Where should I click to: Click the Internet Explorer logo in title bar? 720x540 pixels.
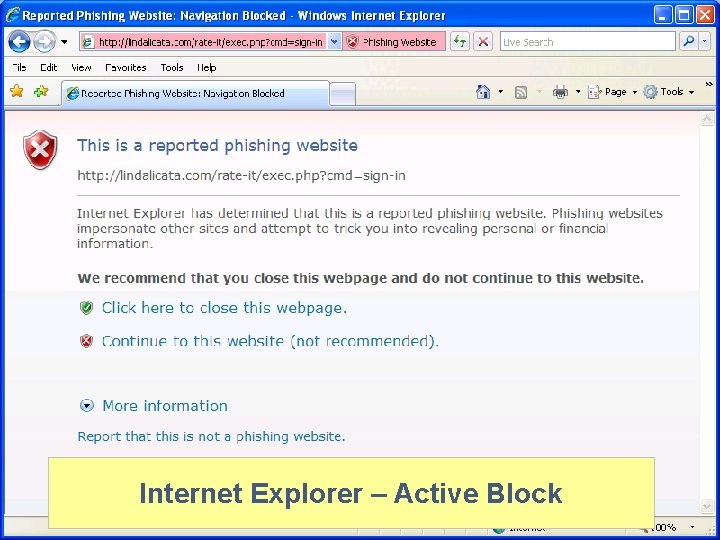click(x=12, y=15)
